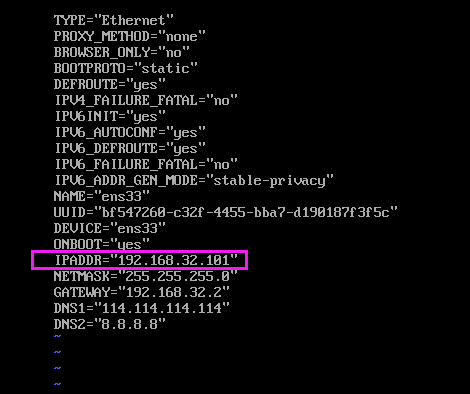This screenshot has width=470, height=394.
Task: Click the TYPE="Ethernet" line
Action: pyautogui.click(x=114, y=20)
